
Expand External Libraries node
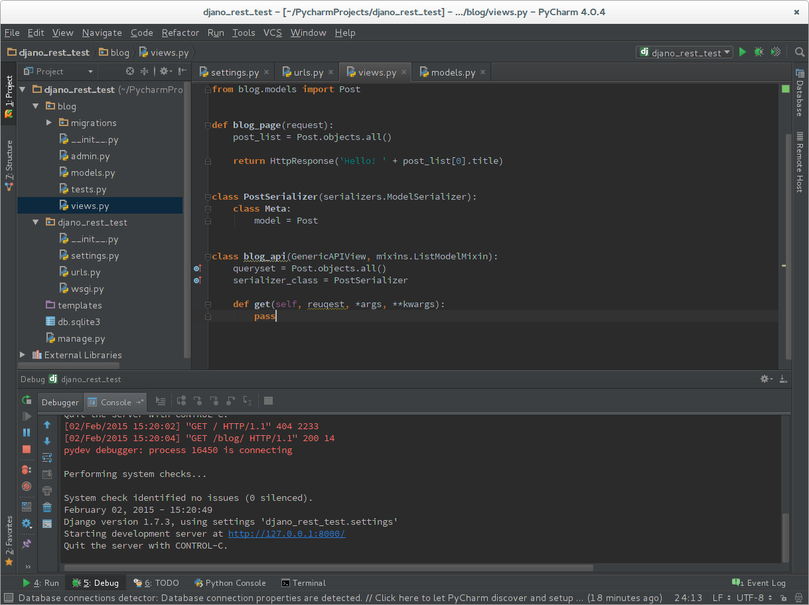[22, 355]
